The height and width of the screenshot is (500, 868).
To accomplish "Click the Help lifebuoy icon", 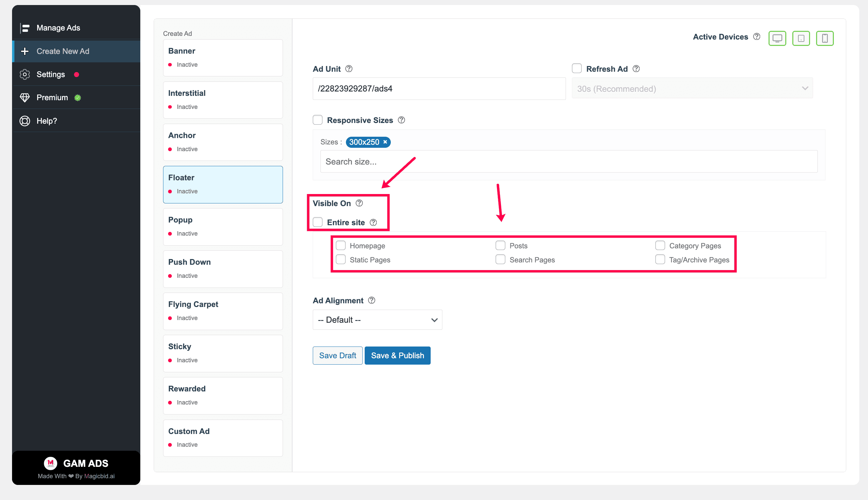I will (24, 121).
